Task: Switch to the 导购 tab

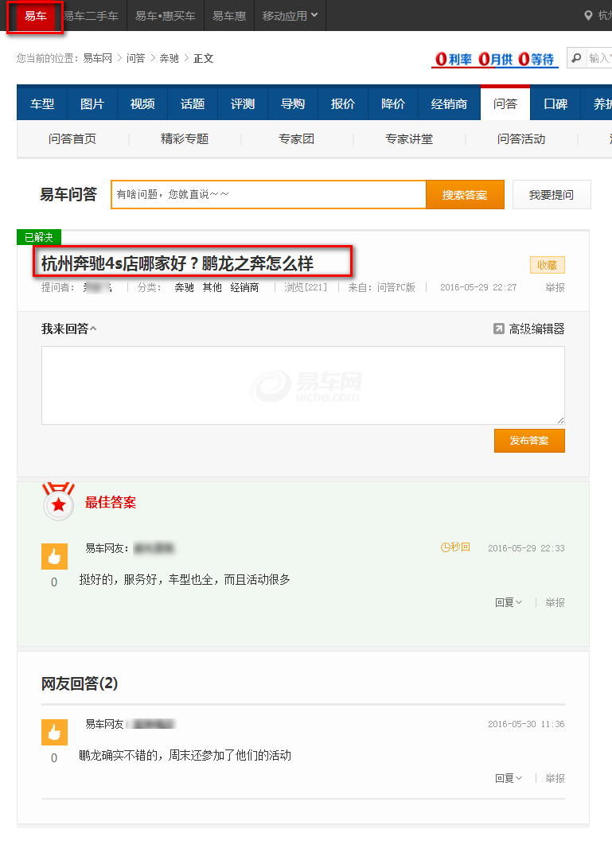Action: (x=293, y=103)
